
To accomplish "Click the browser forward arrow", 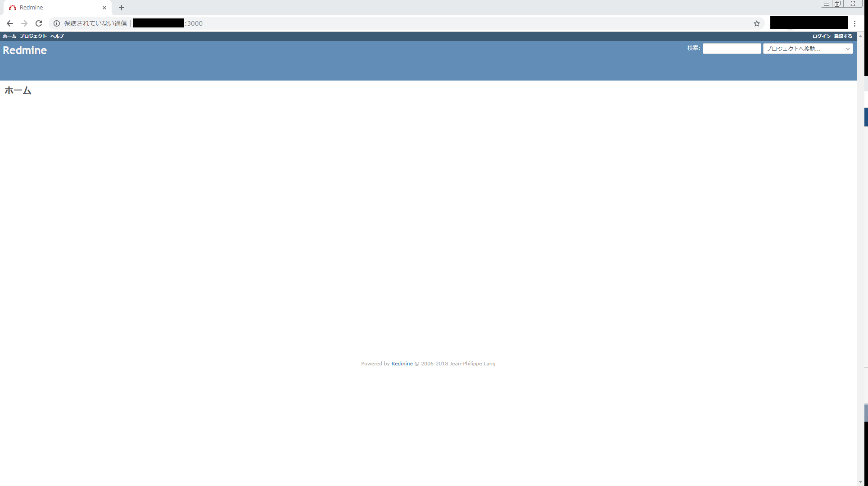I will tap(24, 23).
